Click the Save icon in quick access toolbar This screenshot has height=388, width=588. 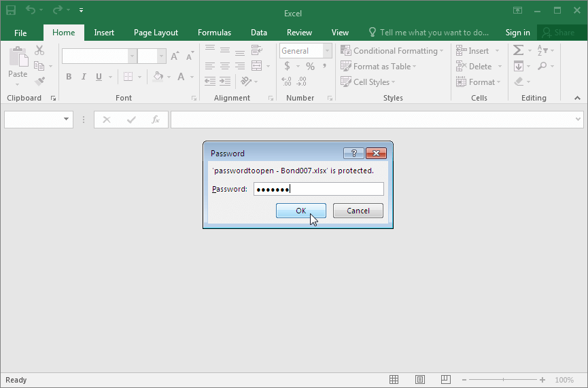(11, 10)
